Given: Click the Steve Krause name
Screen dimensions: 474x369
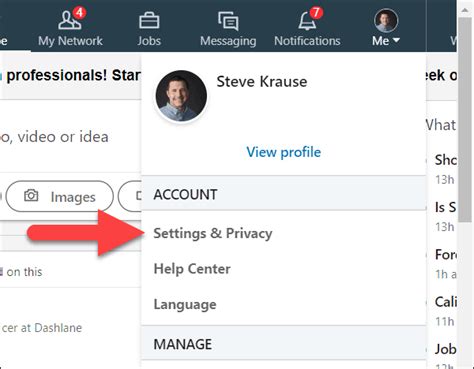Looking at the screenshot, I should tap(262, 82).
